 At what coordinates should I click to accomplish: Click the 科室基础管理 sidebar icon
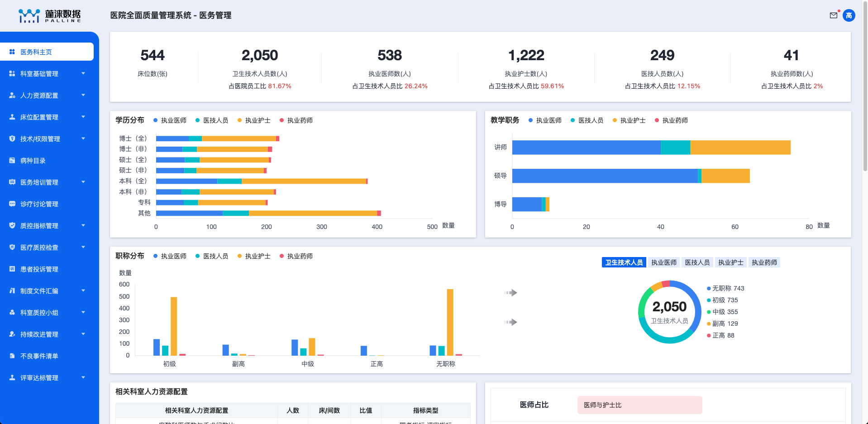coord(12,73)
